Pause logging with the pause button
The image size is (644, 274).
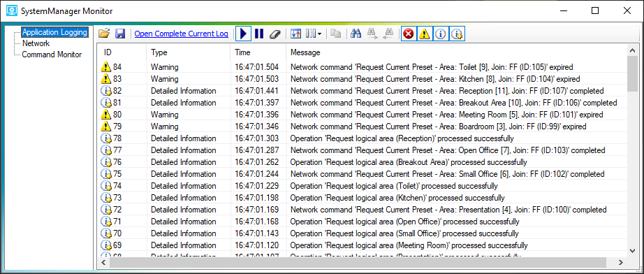(258, 34)
